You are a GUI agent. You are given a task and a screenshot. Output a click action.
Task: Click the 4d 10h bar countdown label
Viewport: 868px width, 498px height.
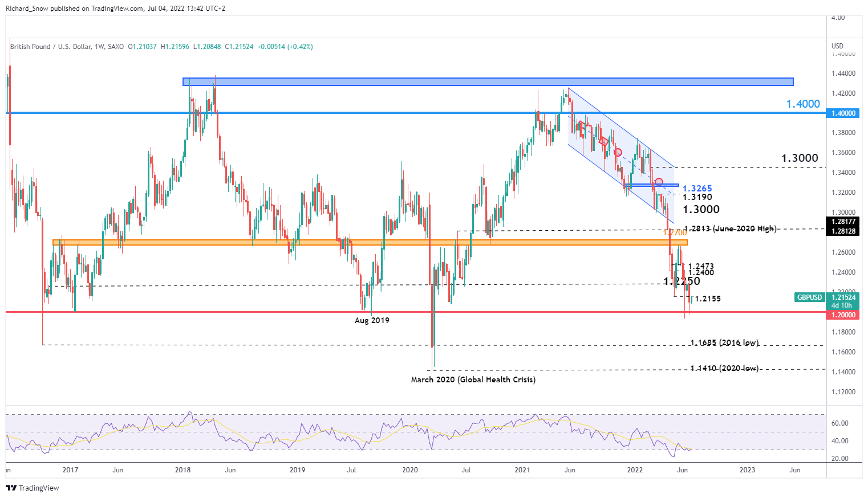pos(842,305)
